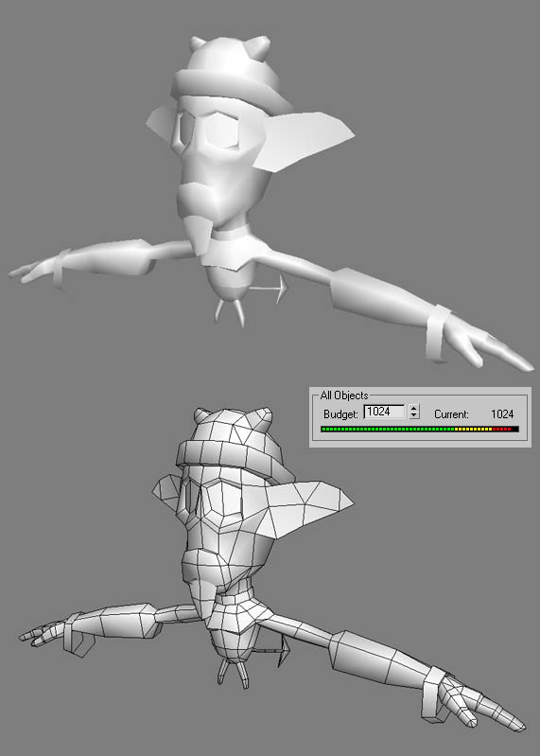Select the wrist cuff on shaded model's extended hand
This screenshot has height=756, width=540.
click(438, 333)
